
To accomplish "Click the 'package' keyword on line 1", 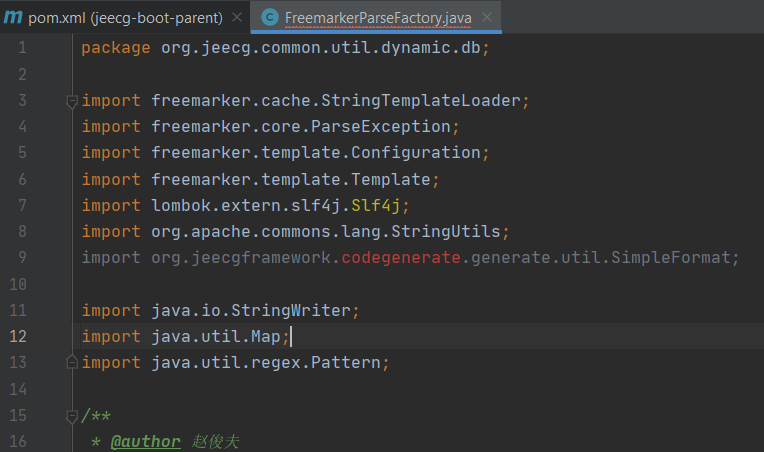I will [x=116, y=48].
